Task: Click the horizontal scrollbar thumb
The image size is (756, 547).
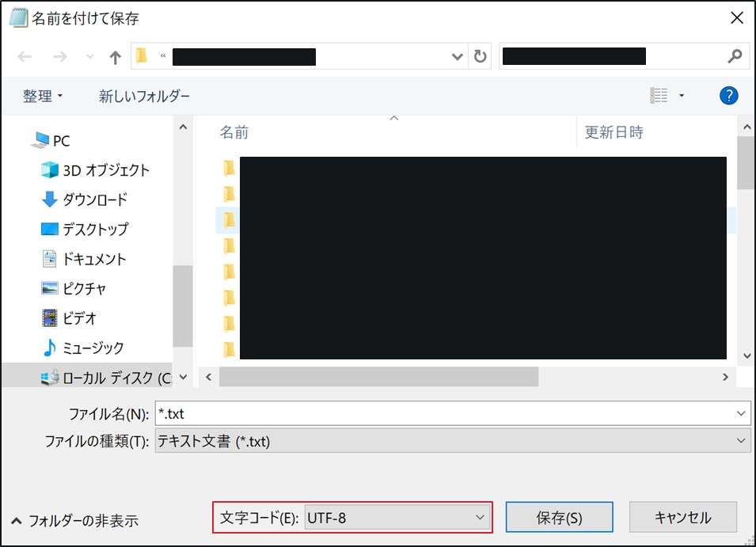Action: [378, 377]
